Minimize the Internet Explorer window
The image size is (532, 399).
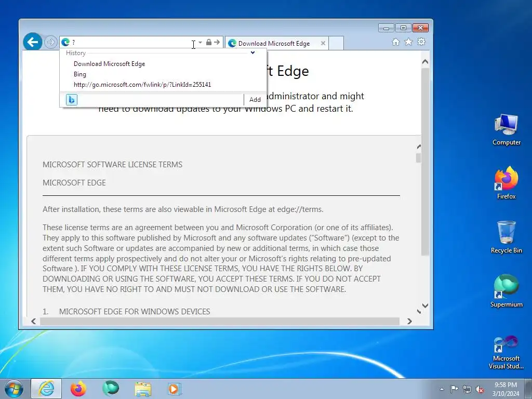tap(386, 28)
